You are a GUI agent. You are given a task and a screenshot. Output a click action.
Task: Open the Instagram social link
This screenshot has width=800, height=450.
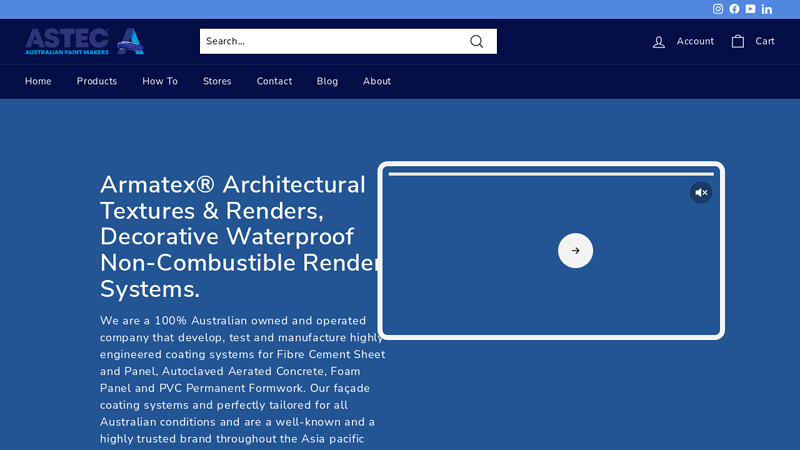point(717,9)
